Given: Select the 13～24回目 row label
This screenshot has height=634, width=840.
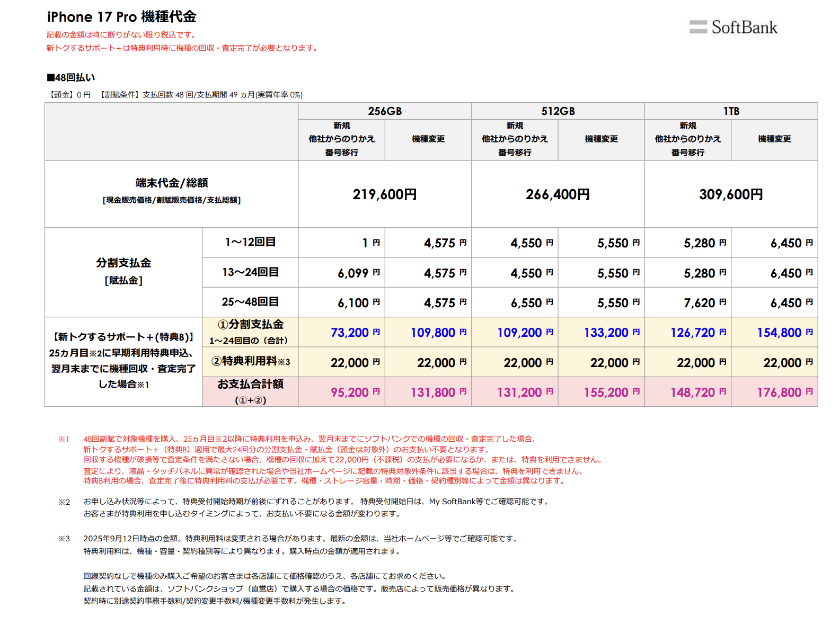Looking at the screenshot, I should coord(250,272).
